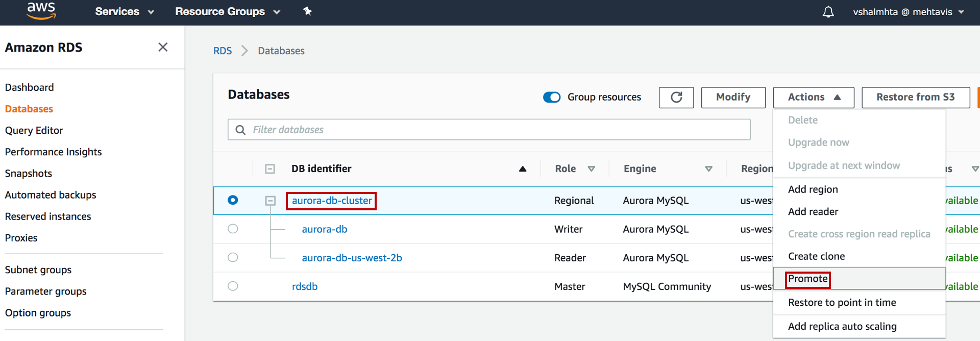Choose Add reader from Actions menu
This screenshot has height=341, width=980.
(813, 211)
